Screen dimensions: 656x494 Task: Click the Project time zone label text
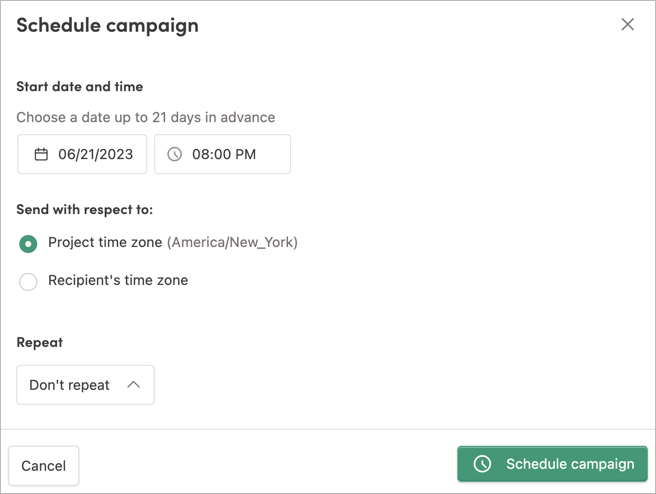[x=105, y=242]
